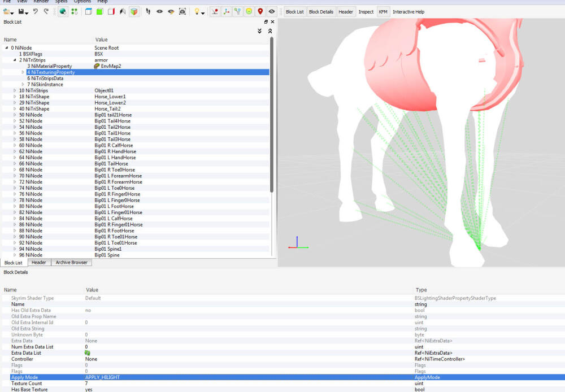Screen dimensions: 565x392
Task: Collapse the 2 NiTriStrips node
Action: [15, 60]
